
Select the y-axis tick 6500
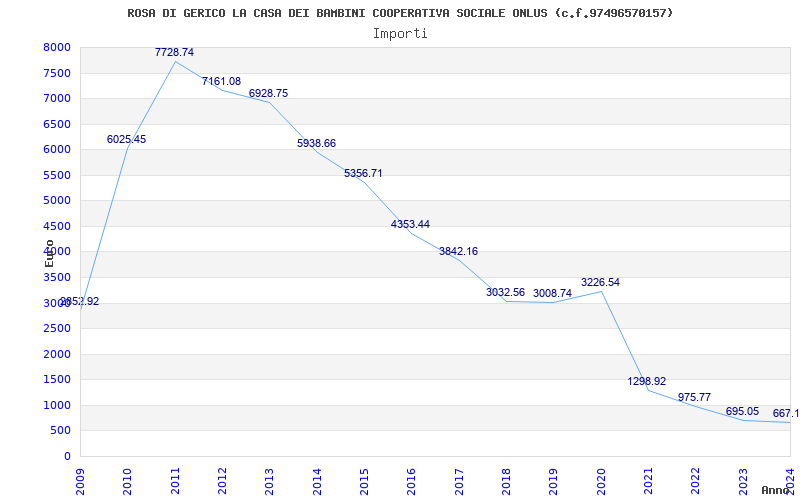click(57, 124)
